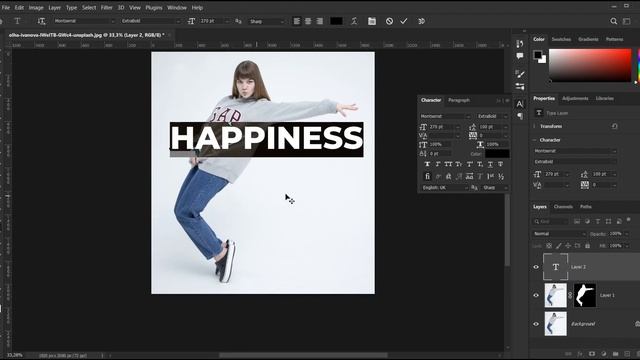Hide the Background layer eye
The width and height of the screenshot is (640, 360).
536,324
